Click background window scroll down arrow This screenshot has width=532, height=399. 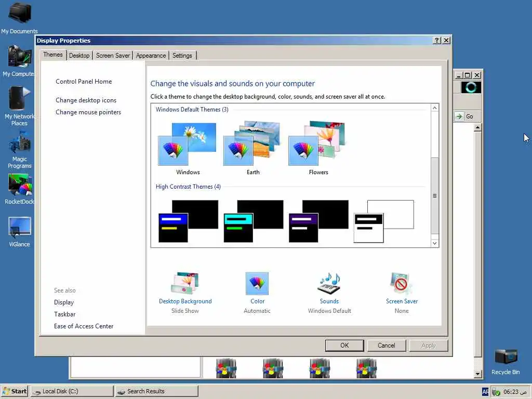coord(478,374)
